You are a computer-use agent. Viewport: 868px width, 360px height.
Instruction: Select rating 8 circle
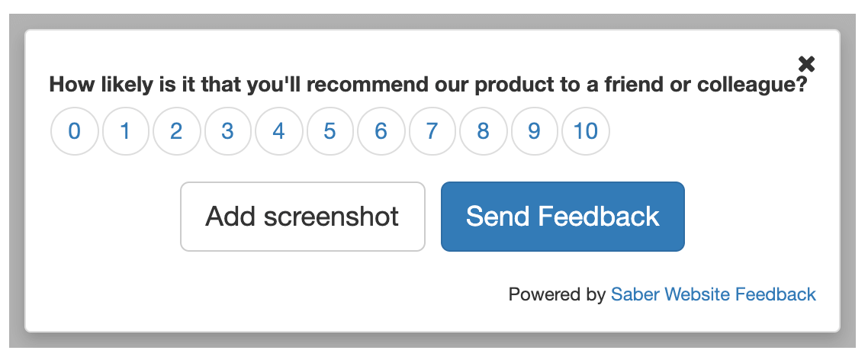point(484,132)
